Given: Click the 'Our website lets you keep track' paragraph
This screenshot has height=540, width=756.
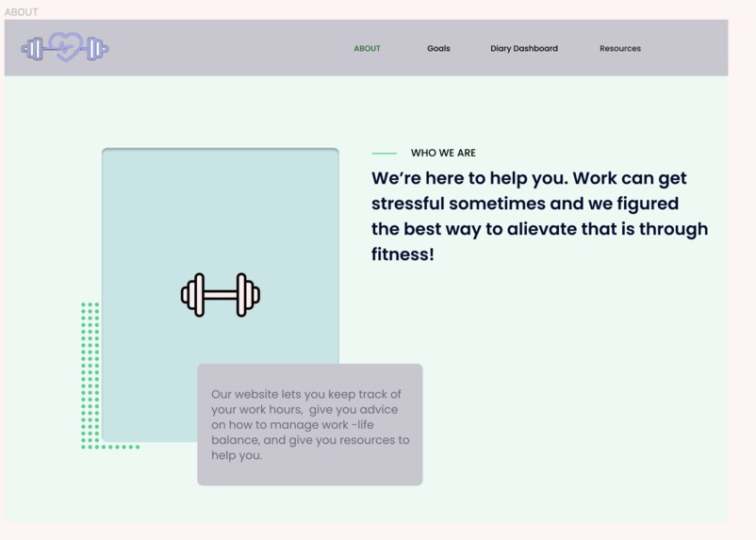Looking at the screenshot, I should (x=310, y=425).
